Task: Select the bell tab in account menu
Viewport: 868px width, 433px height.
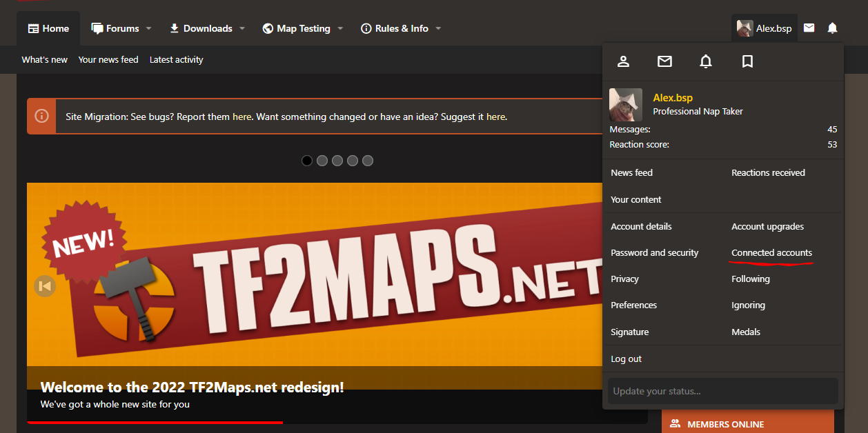Action: click(706, 61)
